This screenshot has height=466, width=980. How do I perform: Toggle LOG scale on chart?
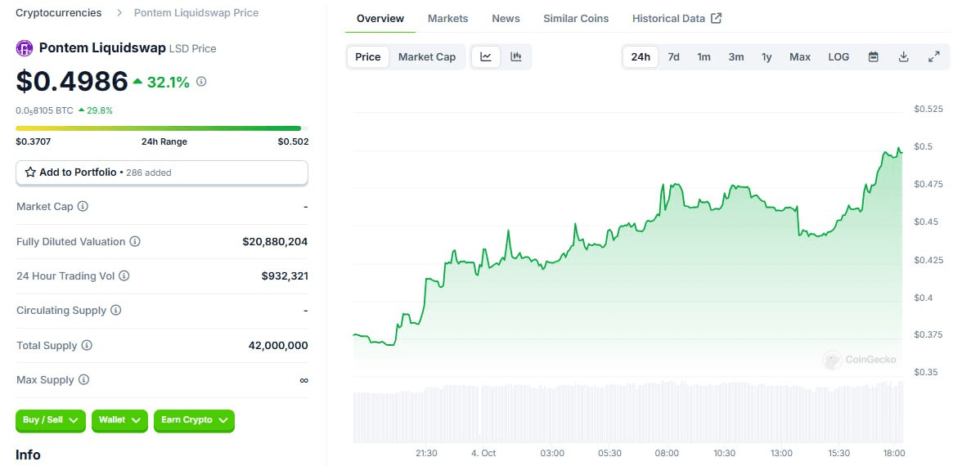838,57
